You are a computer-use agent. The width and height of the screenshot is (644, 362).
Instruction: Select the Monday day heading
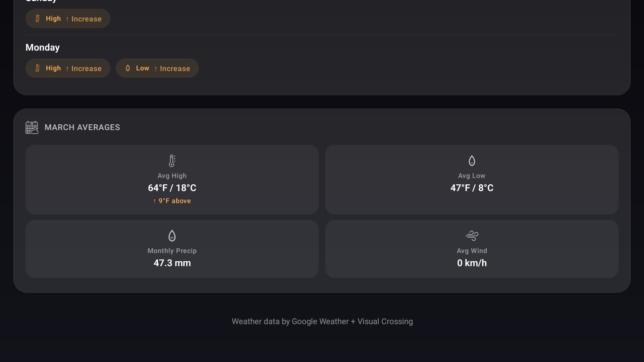pyautogui.click(x=43, y=48)
